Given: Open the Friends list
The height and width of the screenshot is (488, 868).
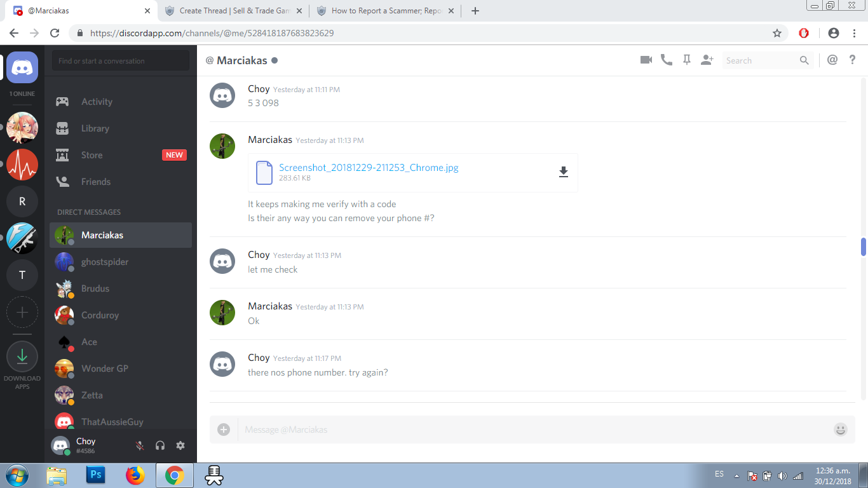Looking at the screenshot, I should point(121,182).
